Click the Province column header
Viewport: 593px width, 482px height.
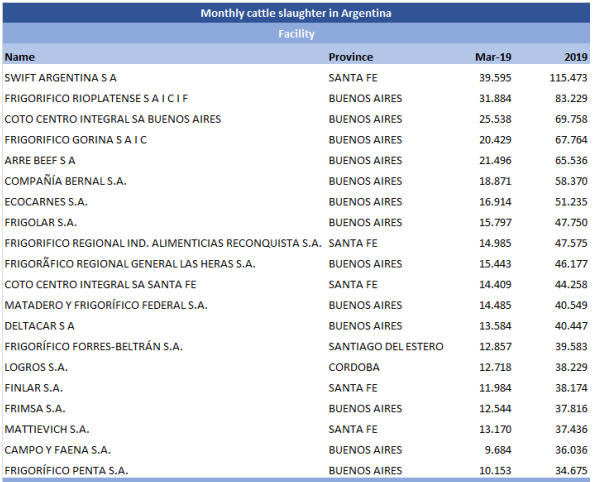click(351, 57)
